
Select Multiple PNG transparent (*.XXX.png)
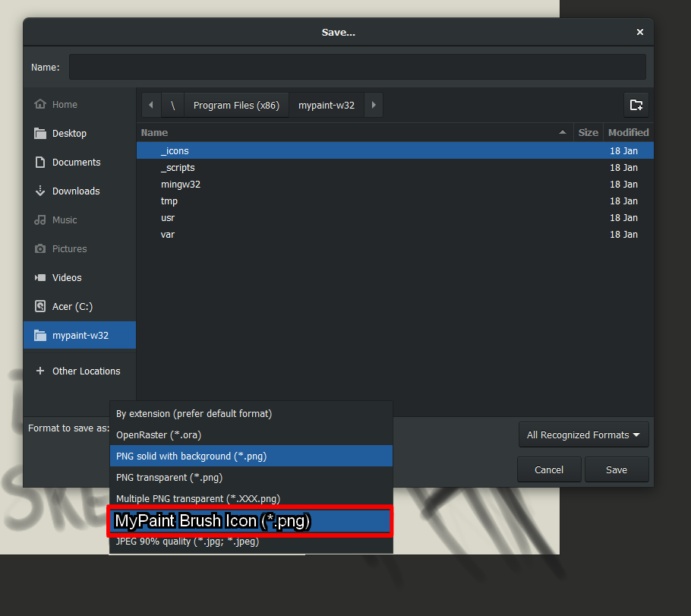(251, 498)
